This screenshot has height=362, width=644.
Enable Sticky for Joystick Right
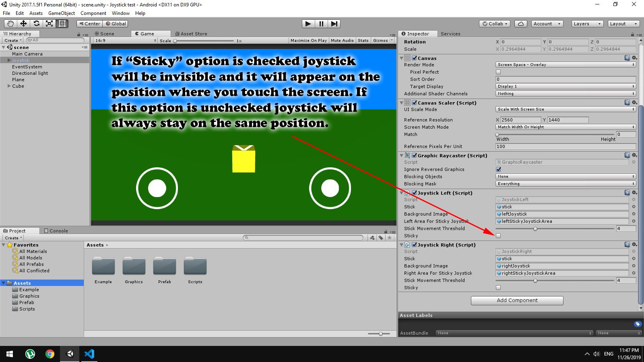(x=498, y=288)
